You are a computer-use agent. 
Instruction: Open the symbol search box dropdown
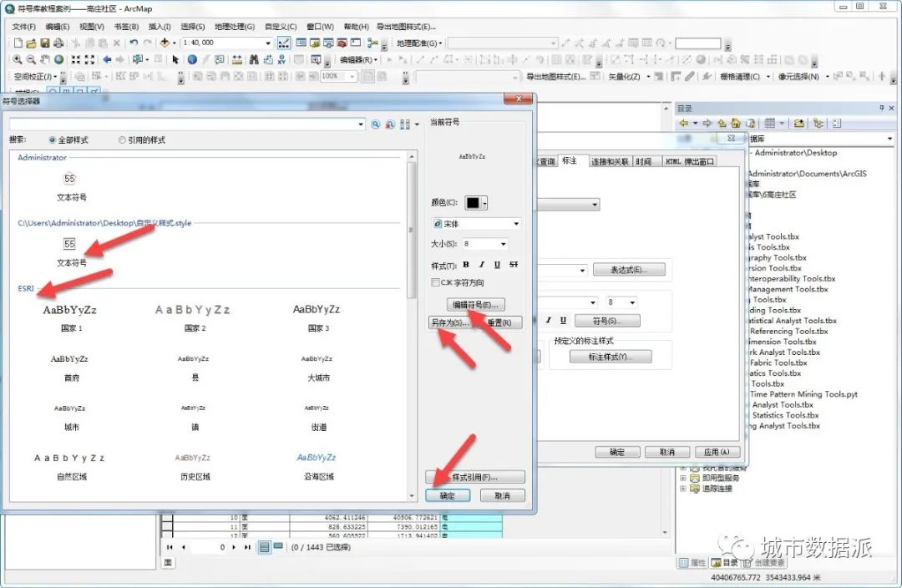pos(361,124)
